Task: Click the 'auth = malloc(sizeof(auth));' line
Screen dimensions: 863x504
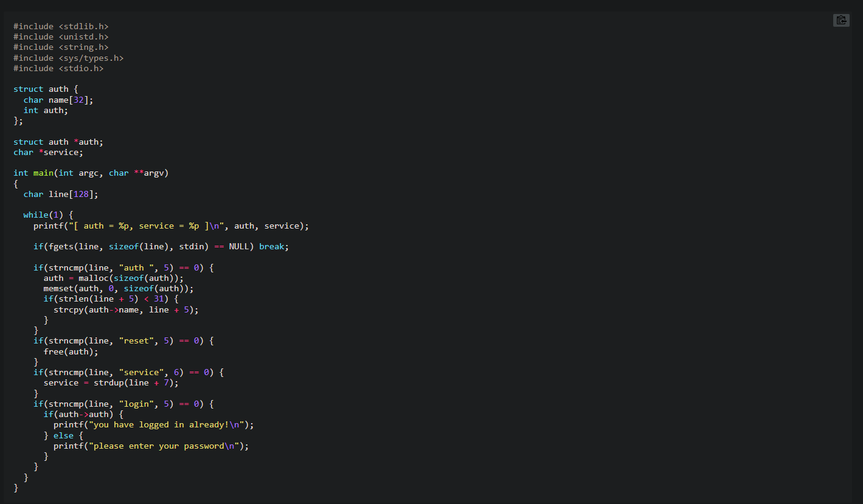Action: point(114,278)
